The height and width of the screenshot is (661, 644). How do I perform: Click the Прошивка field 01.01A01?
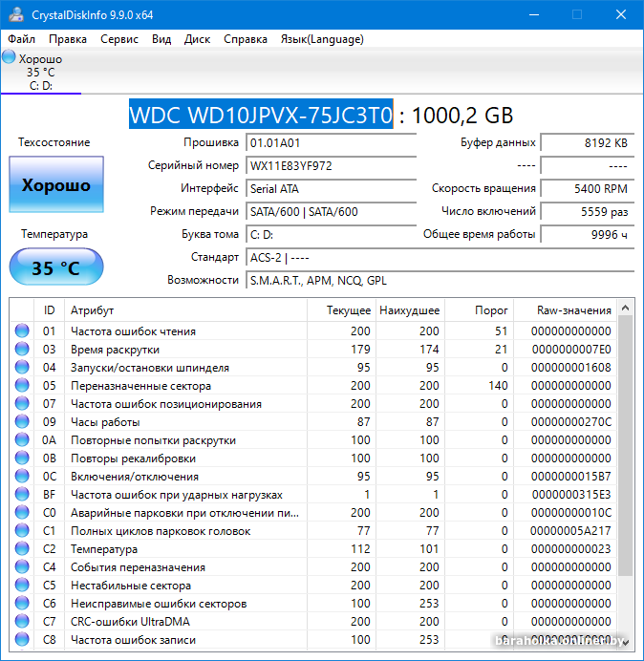click(x=331, y=143)
